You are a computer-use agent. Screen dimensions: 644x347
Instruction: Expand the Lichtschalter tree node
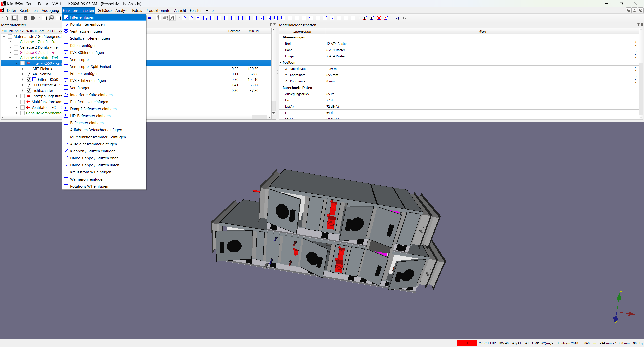click(23, 91)
